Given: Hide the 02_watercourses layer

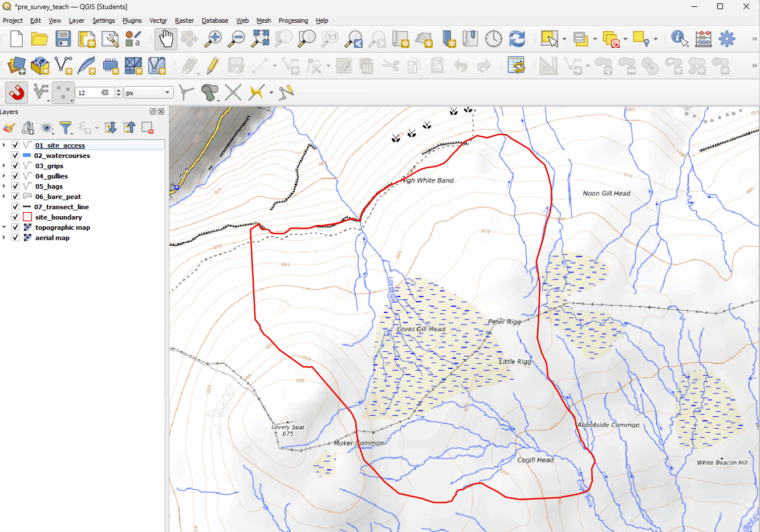Looking at the screenshot, I should coord(15,156).
